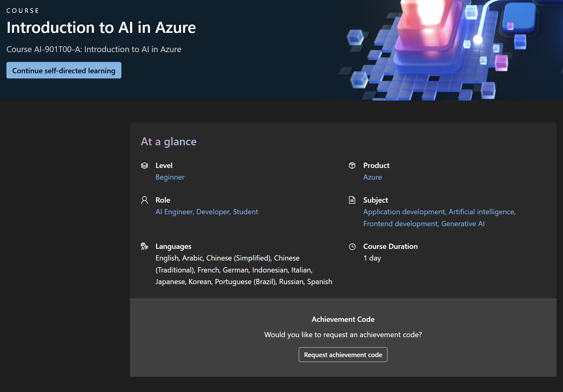Click the "At a glance" heading
The image size is (563, 392).
tap(169, 142)
